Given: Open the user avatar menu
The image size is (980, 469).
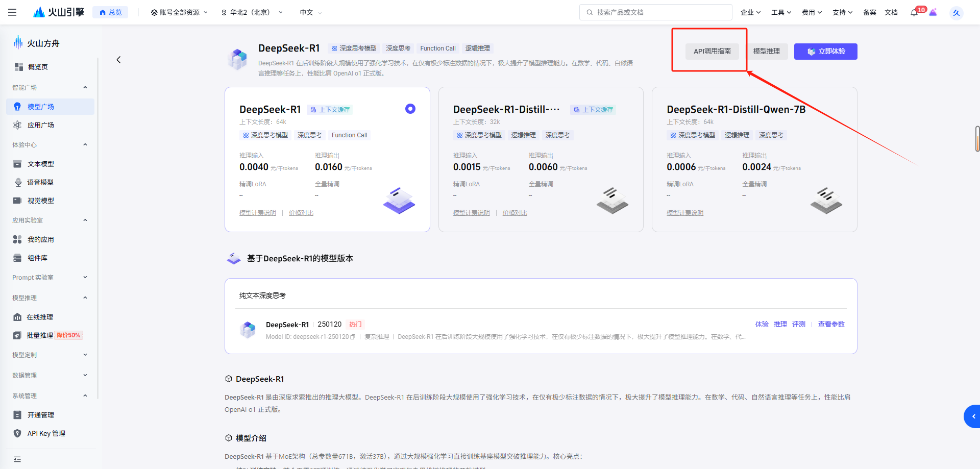Looking at the screenshot, I should 956,13.
